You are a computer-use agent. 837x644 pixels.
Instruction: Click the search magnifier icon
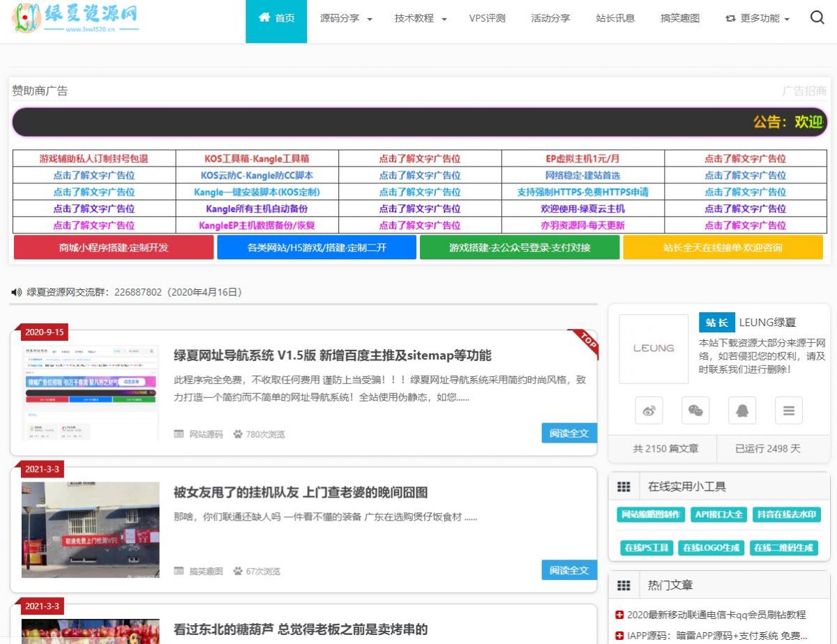(x=817, y=18)
